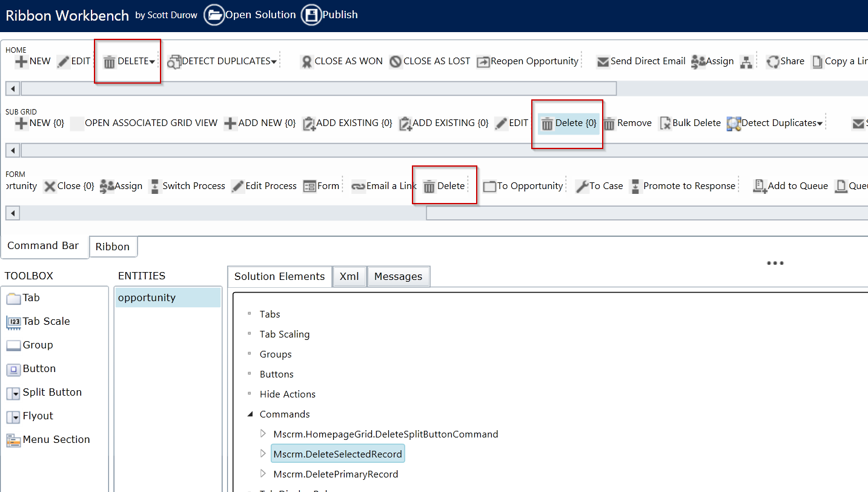The width and height of the screenshot is (868, 492).
Task: Click HOME bar scroll-left arrow
Action: click(12, 88)
